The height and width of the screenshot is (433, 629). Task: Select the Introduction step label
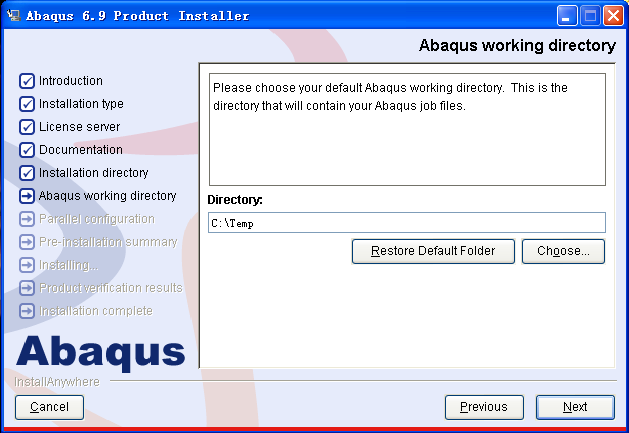pos(71,81)
